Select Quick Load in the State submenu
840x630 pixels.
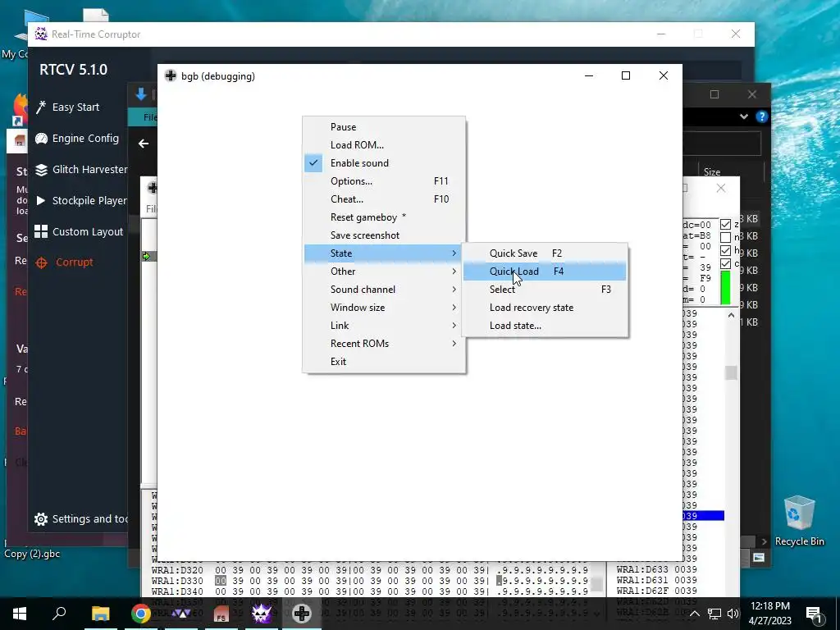[x=545, y=271]
